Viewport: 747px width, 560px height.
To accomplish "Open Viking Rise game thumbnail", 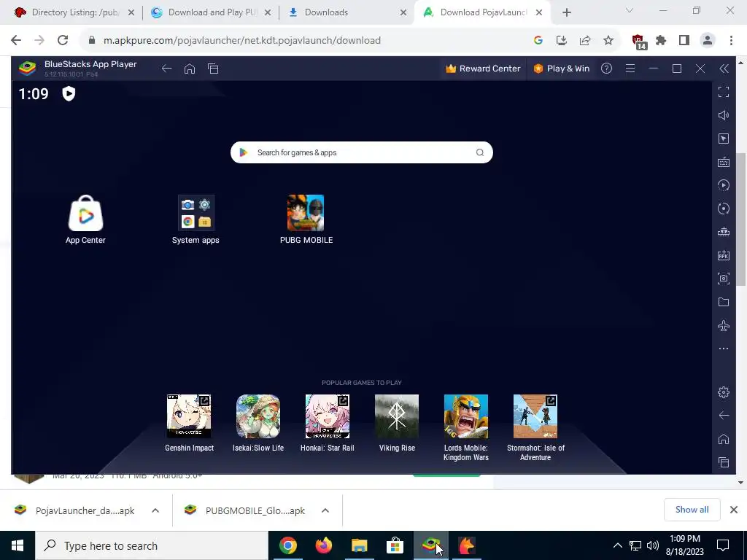I will point(397,416).
